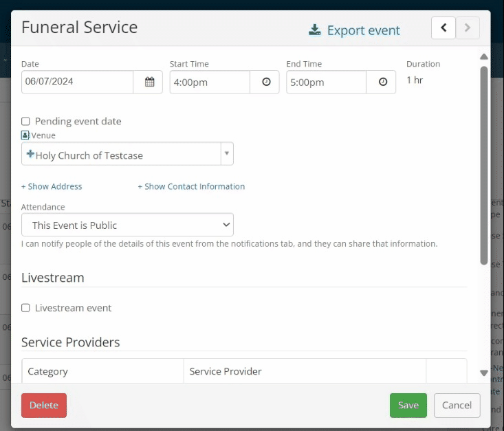Click the End Time field 5:00pm
Image resolution: width=504 pixels, height=431 pixels.
click(326, 82)
